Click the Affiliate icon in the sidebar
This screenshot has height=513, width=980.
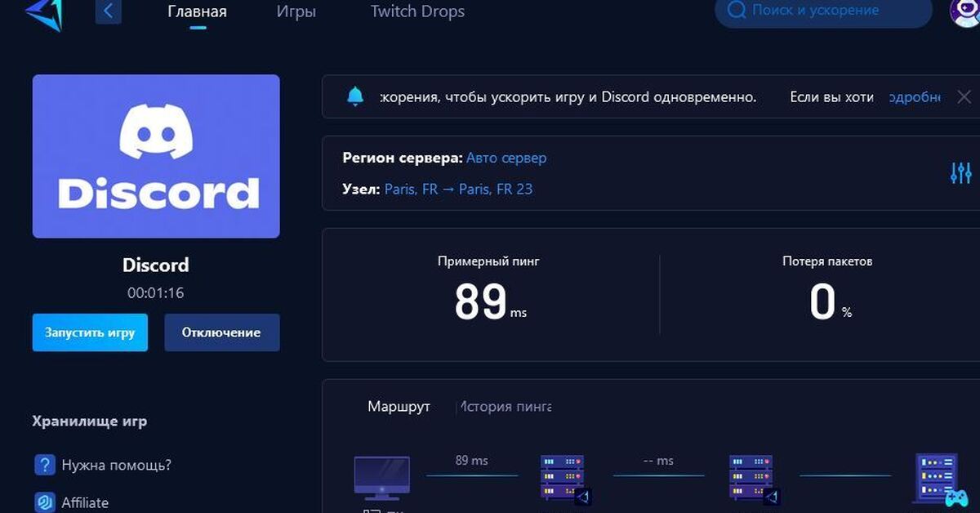pos(44,502)
